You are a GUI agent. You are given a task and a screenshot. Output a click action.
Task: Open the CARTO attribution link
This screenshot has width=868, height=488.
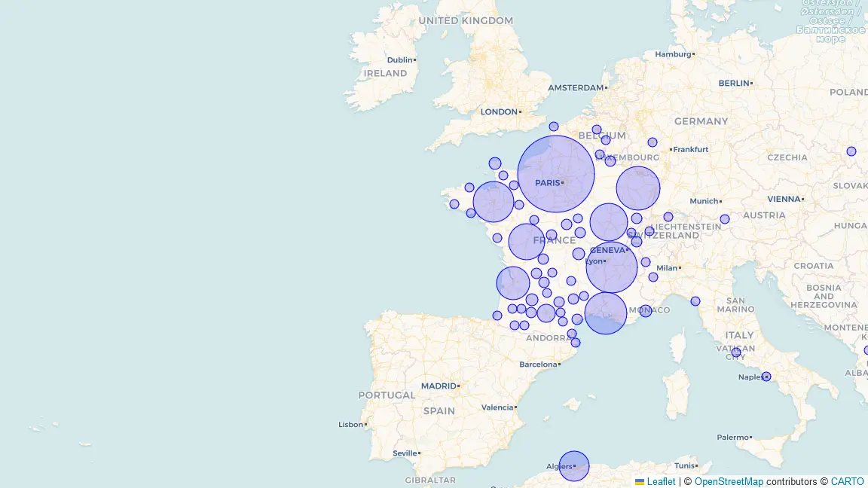pyautogui.click(x=847, y=482)
